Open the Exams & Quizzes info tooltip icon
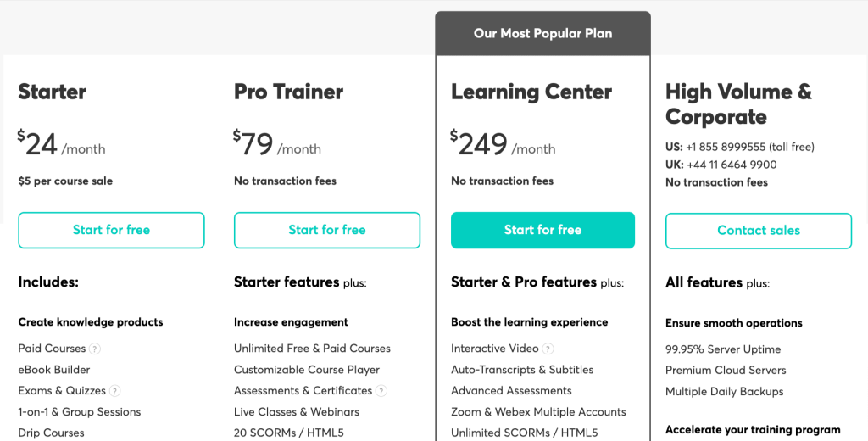 pyautogui.click(x=115, y=391)
